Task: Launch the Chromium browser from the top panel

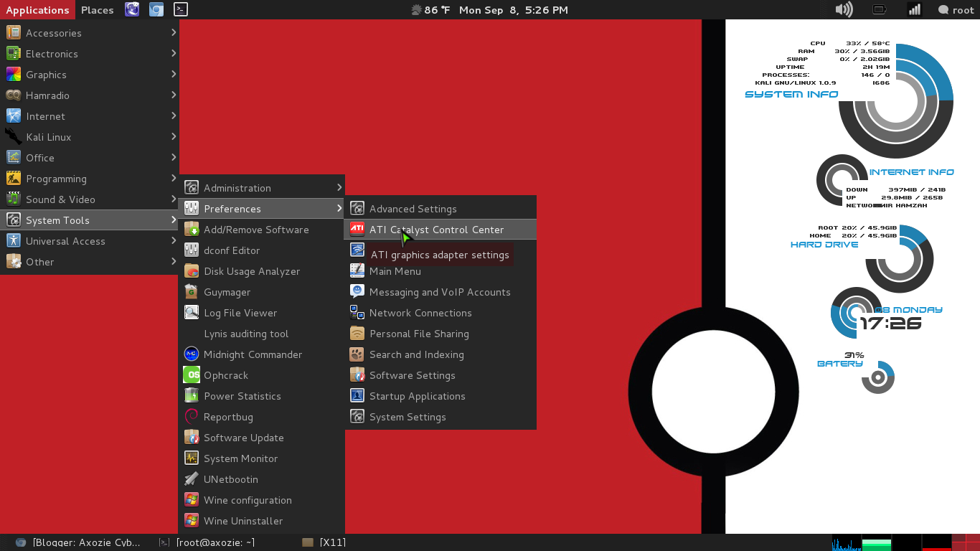Action: (156, 9)
